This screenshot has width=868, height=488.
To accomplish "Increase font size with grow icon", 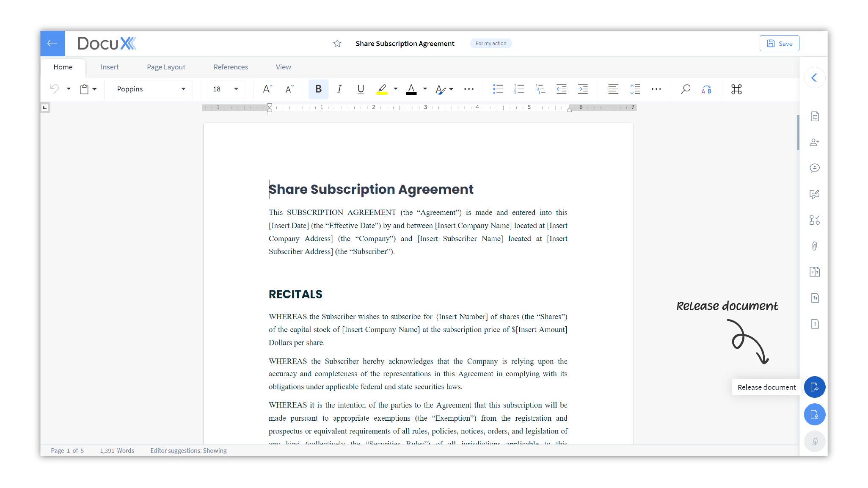I will [x=267, y=89].
